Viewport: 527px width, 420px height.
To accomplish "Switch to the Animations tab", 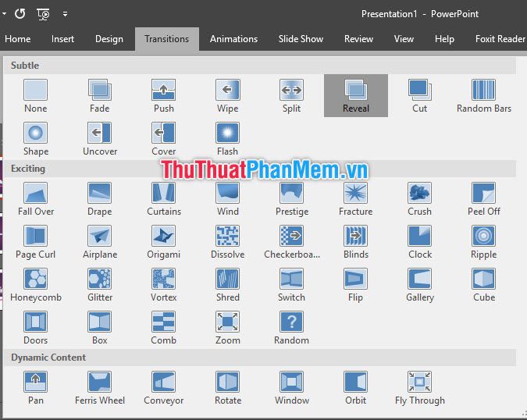I will pyautogui.click(x=234, y=39).
